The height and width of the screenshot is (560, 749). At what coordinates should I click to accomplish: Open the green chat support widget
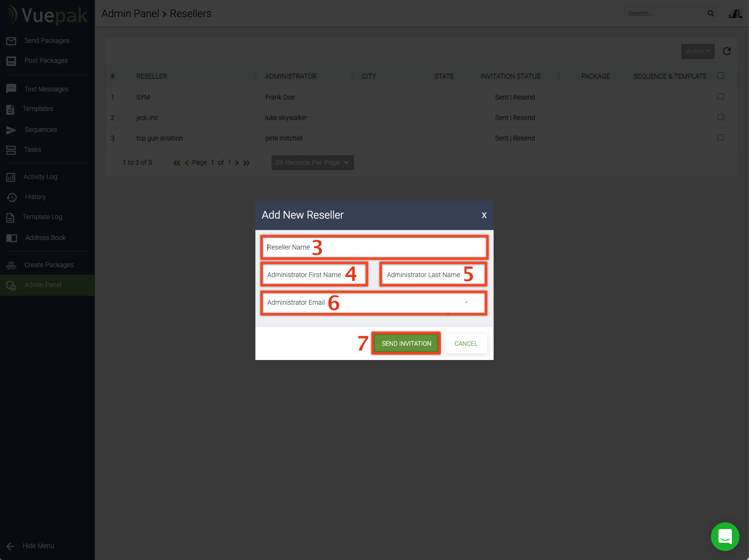725,537
